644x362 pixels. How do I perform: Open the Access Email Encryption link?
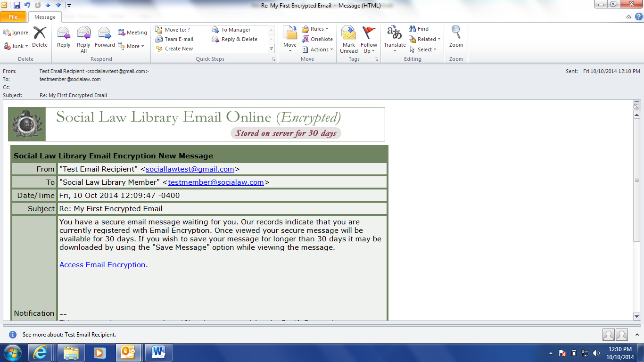click(x=102, y=264)
